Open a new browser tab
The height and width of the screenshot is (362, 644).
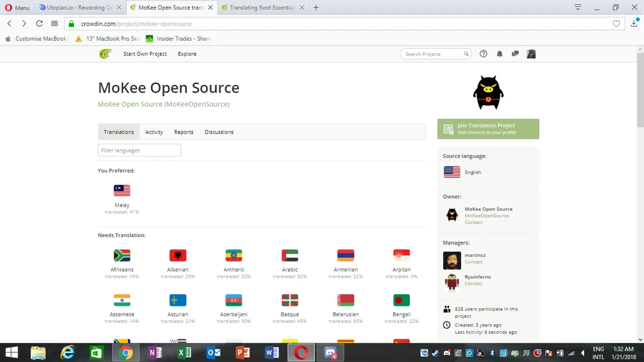pos(316,8)
